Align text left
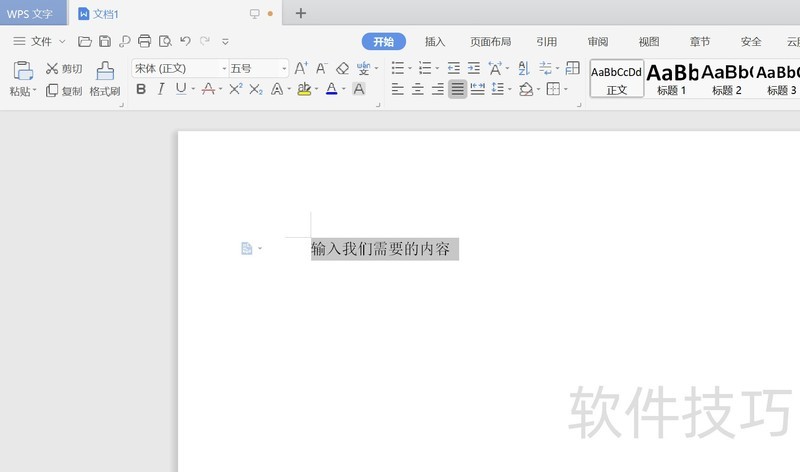The width and height of the screenshot is (800, 472). coord(397,89)
